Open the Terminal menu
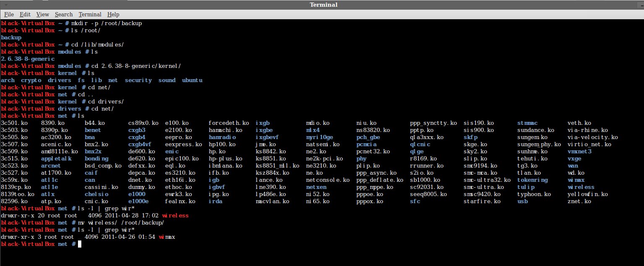The height and width of the screenshot is (266, 644). point(90,14)
